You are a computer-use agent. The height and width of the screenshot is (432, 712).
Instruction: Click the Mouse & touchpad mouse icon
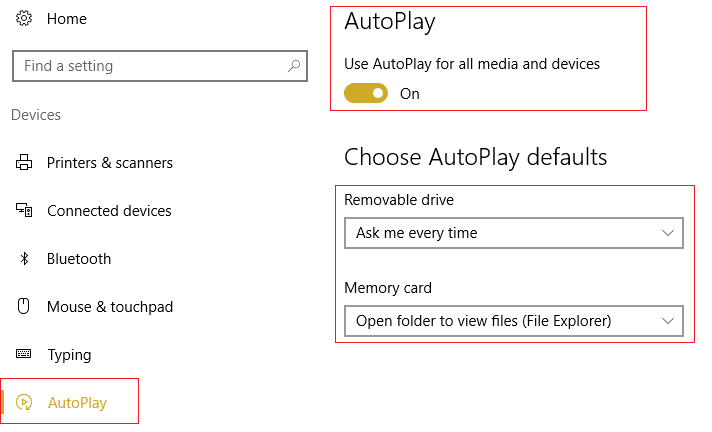pyautogui.click(x=23, y=306)
